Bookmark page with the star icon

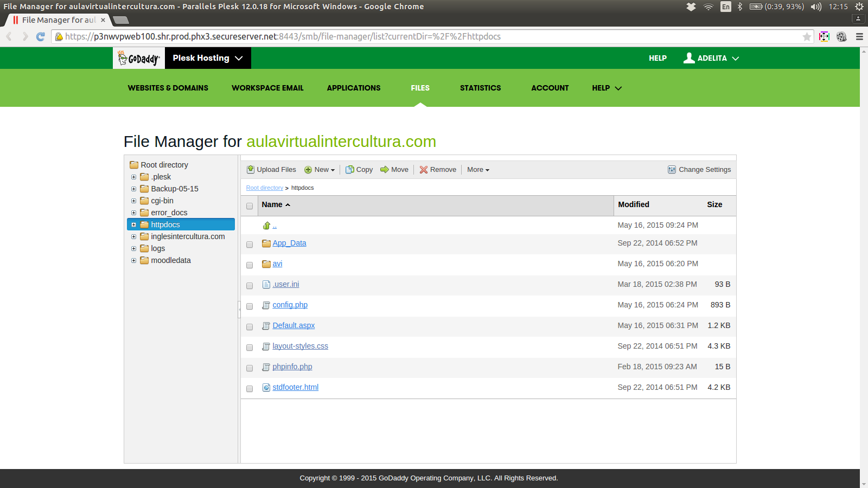tap(807, 36)
